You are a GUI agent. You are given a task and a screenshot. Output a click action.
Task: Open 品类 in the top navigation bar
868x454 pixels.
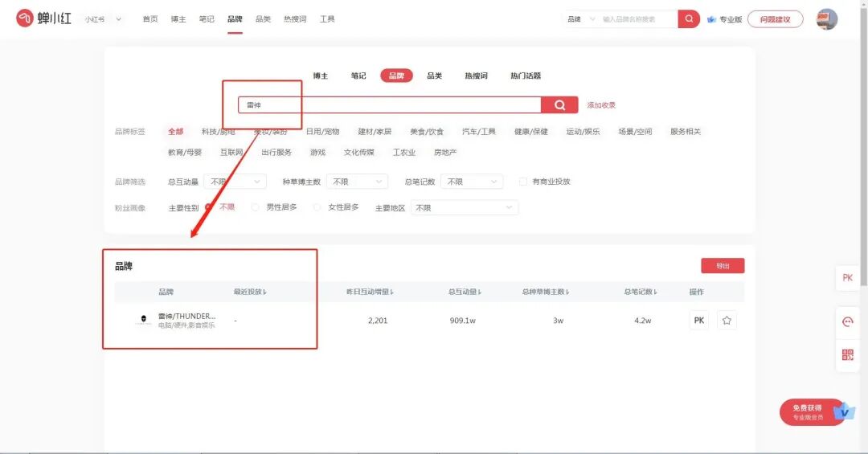(263, 18)
